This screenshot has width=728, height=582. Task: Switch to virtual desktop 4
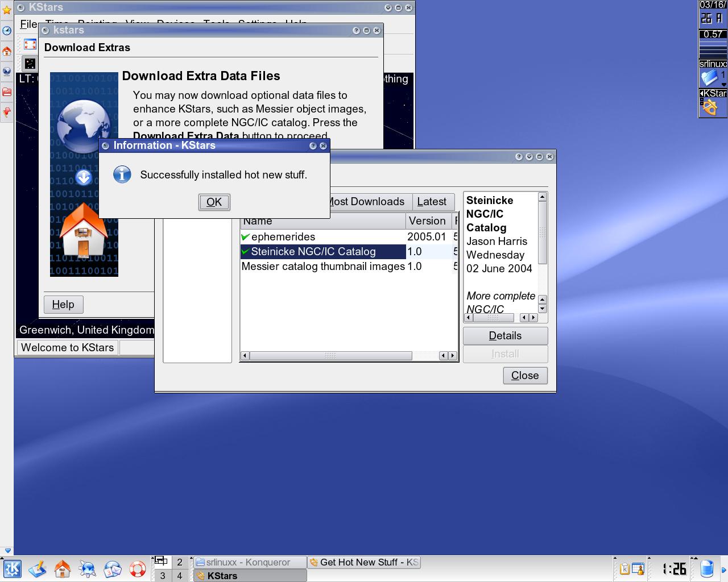pyautogui.click(x=180, y=576)
